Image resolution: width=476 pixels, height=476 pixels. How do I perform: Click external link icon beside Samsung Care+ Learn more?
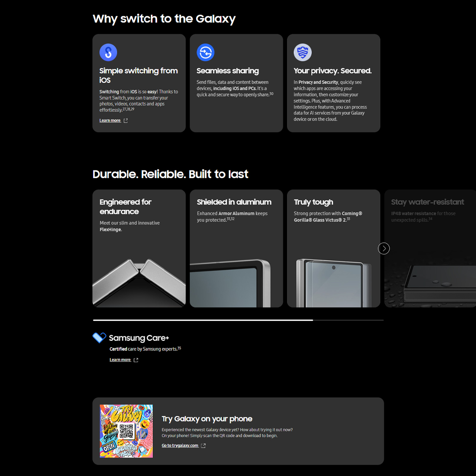136,360
